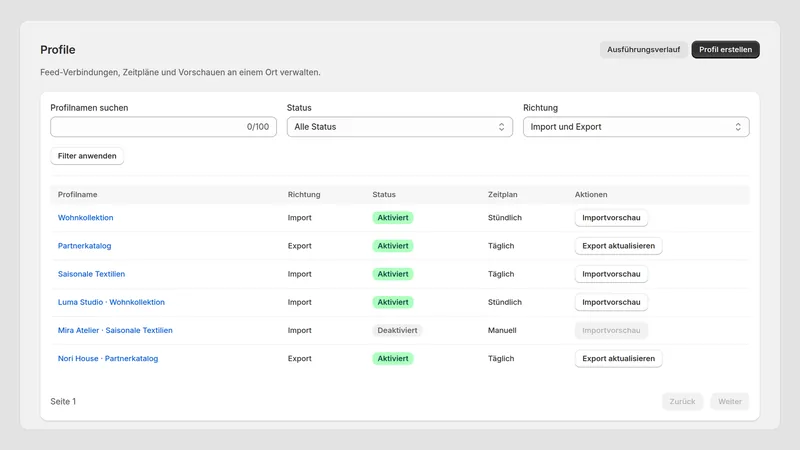This screenshot has height=450, width=800.
Task: Click Importvorschau in the Wohnkollektion row
Action: click(x=611, y=217)
